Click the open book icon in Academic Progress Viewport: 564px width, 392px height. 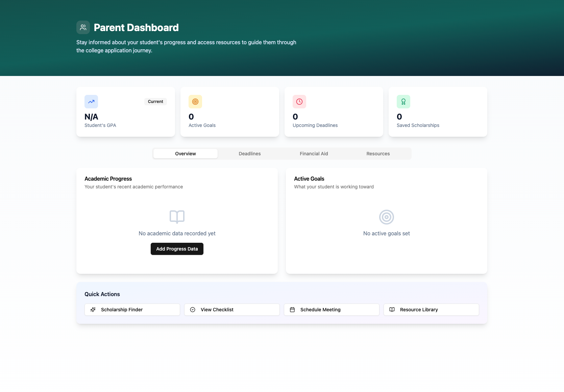click(x=177, y=217)
